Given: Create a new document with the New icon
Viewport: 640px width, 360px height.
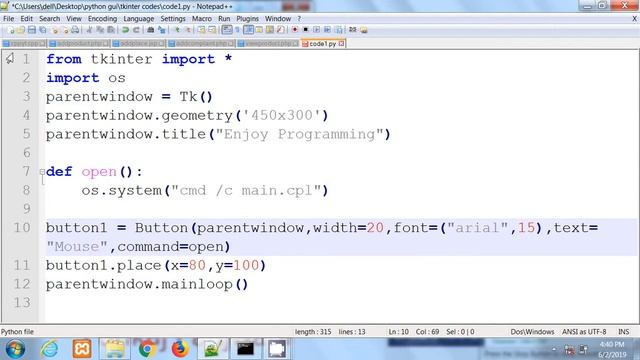Looking at the screenshot, I should click(x=11, y=30).
